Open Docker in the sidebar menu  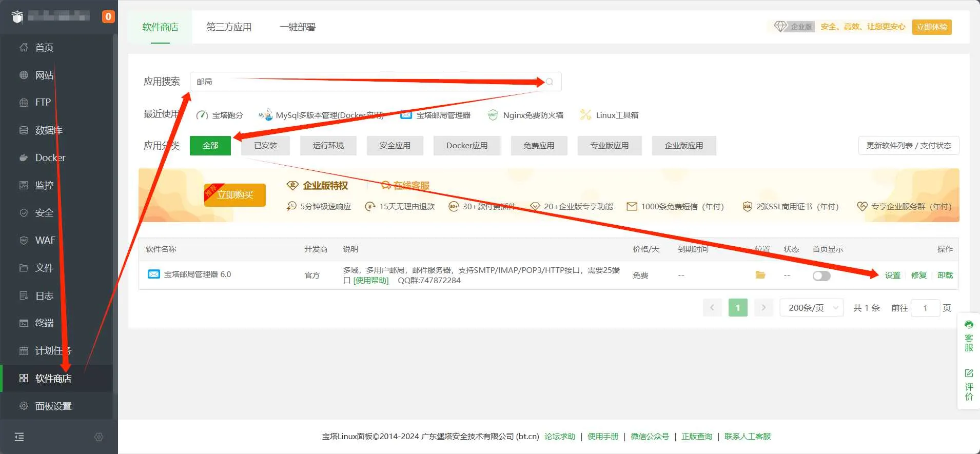[x=50, y=157]
